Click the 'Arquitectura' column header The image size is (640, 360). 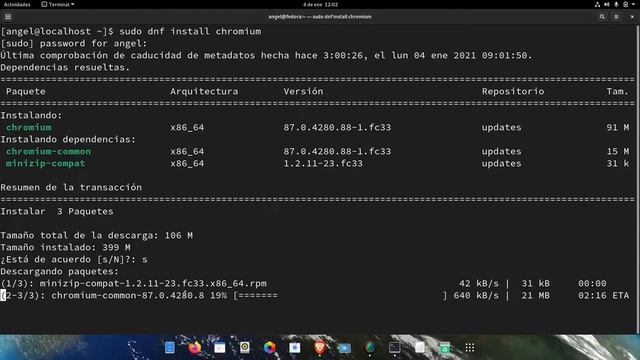tap(204, 91)
